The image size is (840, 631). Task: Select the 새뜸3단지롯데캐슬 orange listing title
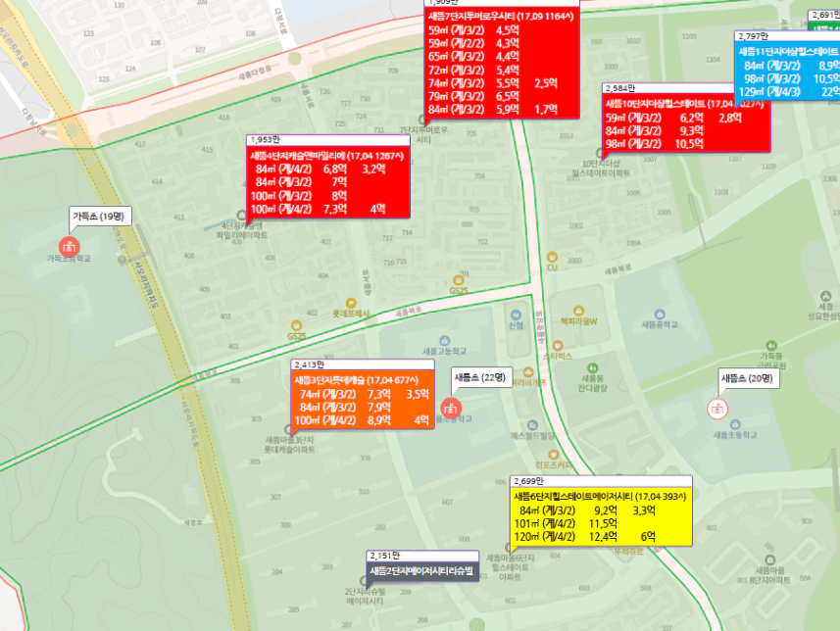point(357,379)
